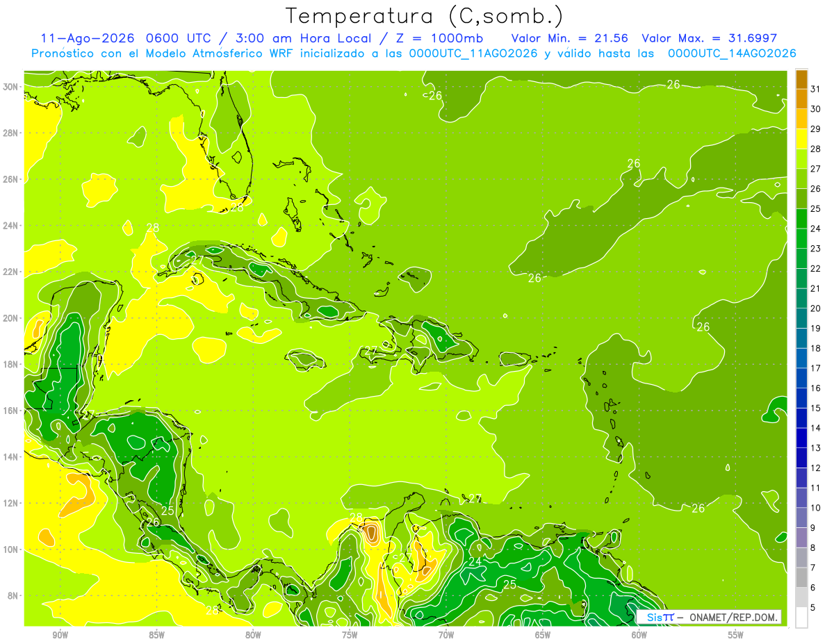The height and width of the screenshot is (644, 834).
Task: Click the color bar label 31
Action: click(816, 89)
